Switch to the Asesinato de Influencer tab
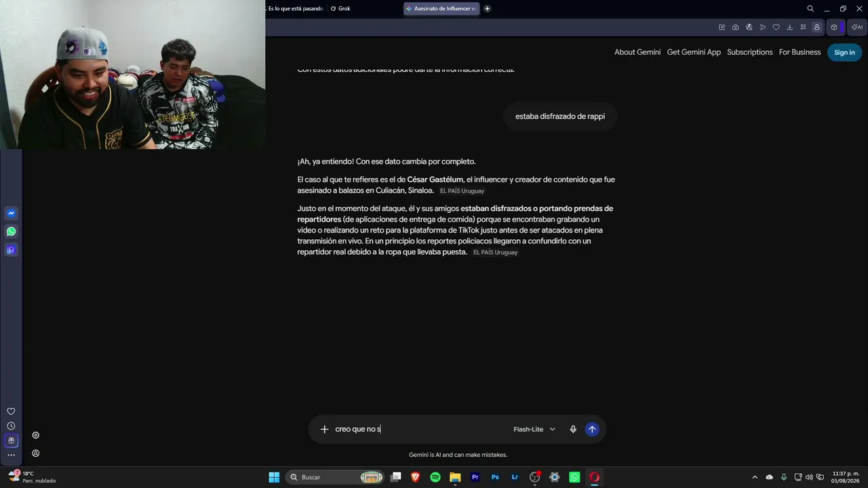The width and height of the screenshot is (868, 488). tap(441, 9)
